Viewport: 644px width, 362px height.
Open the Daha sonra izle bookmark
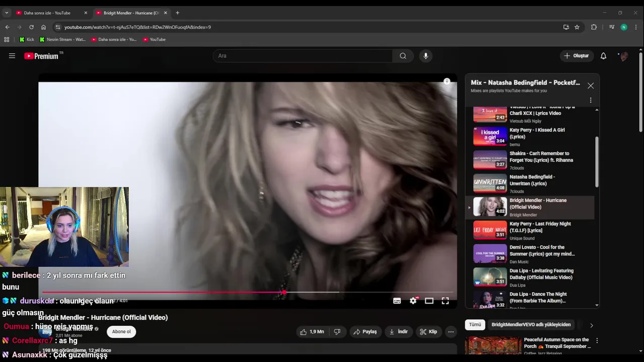(x=114, y=39)
